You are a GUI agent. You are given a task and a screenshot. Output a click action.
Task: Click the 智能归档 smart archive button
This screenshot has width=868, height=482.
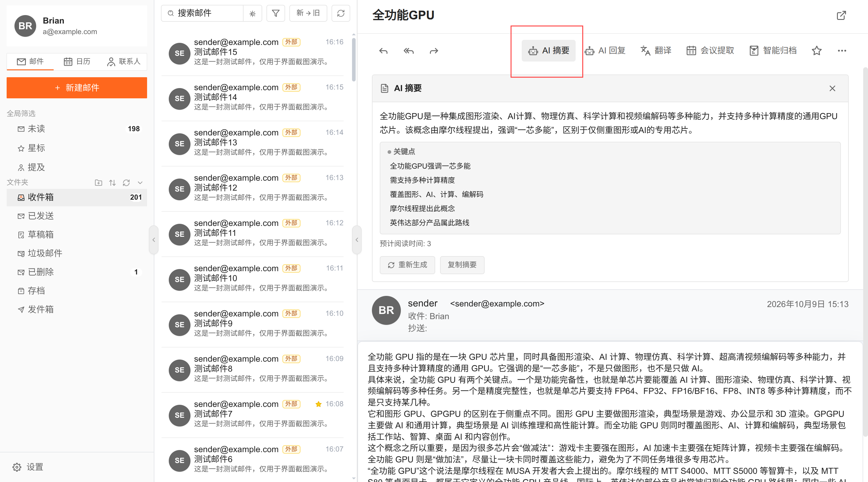[773, 51]
